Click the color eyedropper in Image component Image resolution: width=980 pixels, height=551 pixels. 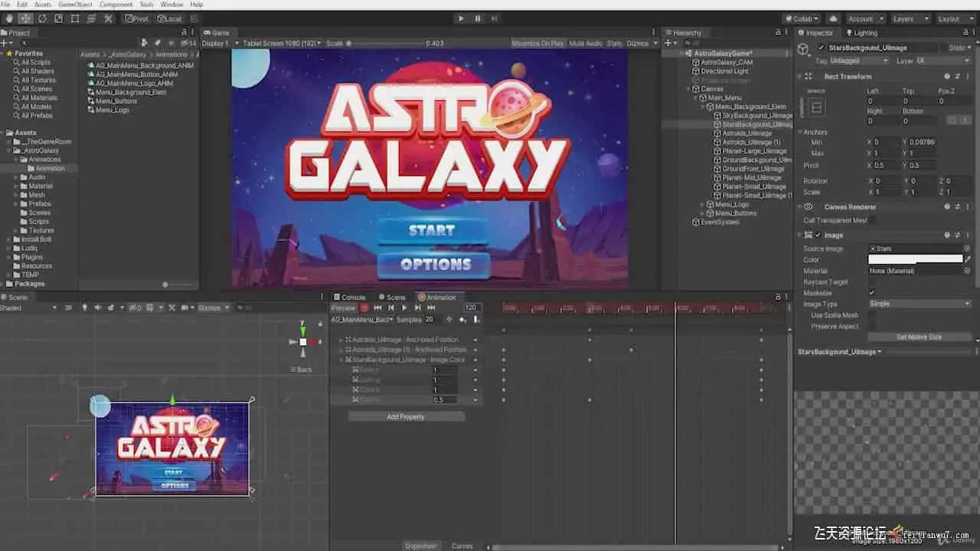pos(968,259)
